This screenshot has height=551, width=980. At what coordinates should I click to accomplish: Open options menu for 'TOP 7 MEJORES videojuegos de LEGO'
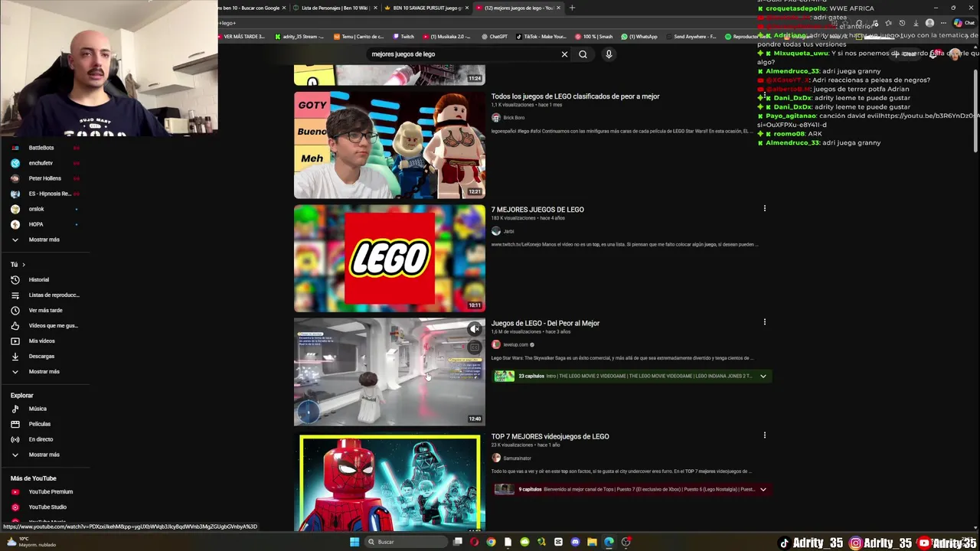click(764, 435)
